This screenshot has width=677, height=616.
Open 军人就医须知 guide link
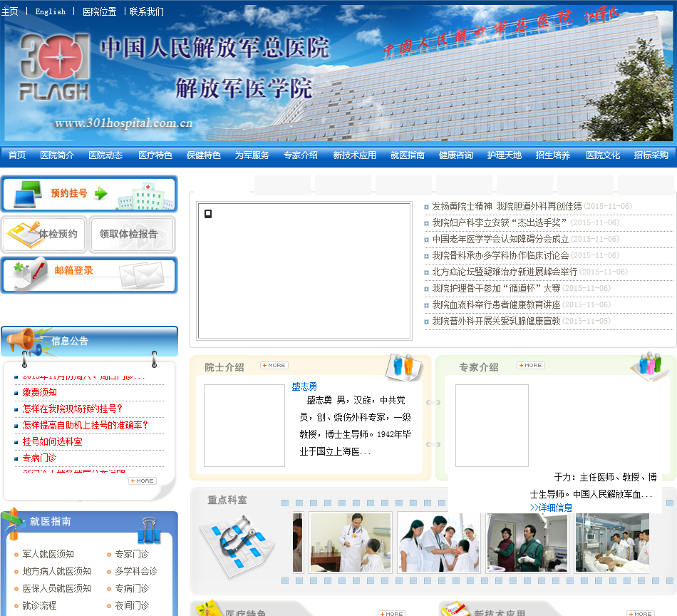pyautogui.click(x=48, y=554)
